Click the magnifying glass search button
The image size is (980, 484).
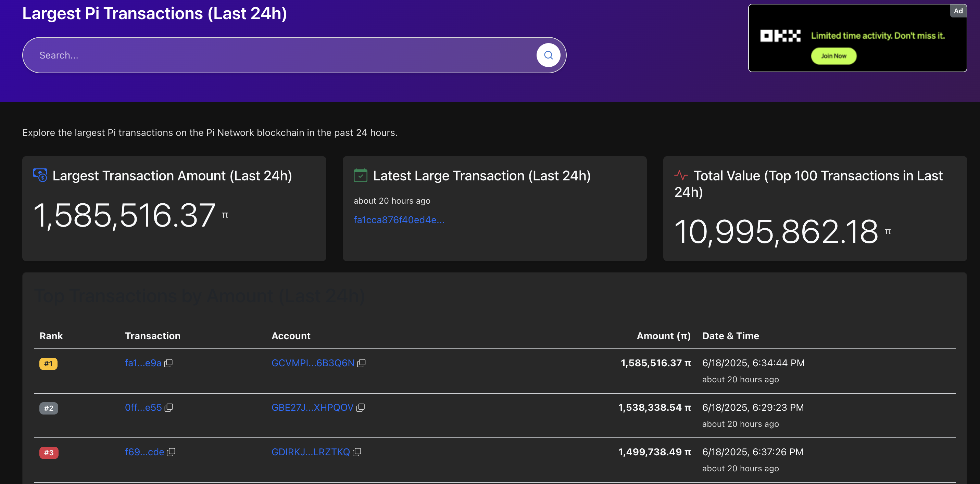548,55
